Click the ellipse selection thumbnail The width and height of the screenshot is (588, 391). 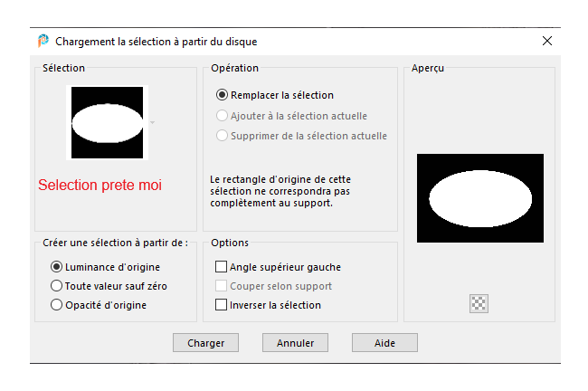click(x=108, y=122)
